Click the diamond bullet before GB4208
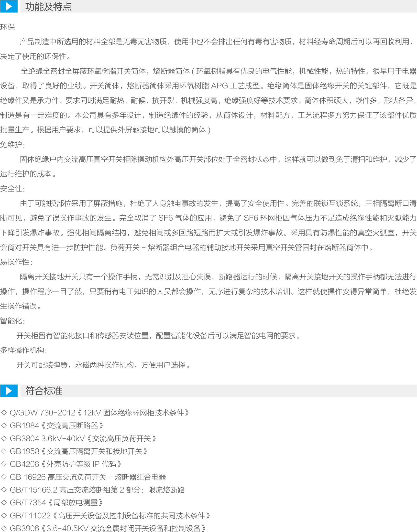 [x=4, y=464]
